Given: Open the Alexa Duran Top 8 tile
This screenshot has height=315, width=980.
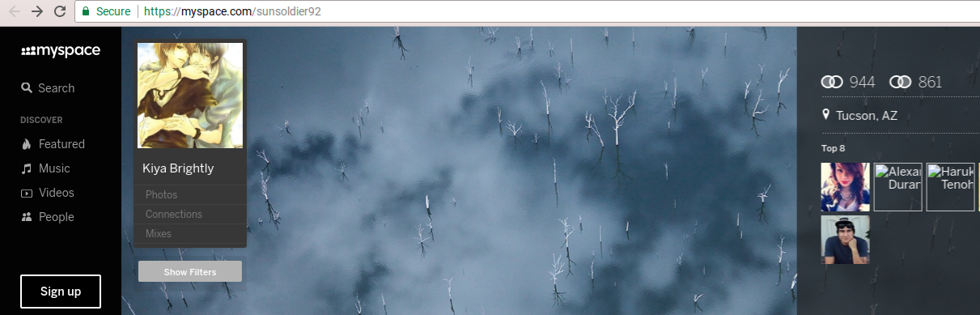Looking at the screenshot, I should [x=897, y=187].
